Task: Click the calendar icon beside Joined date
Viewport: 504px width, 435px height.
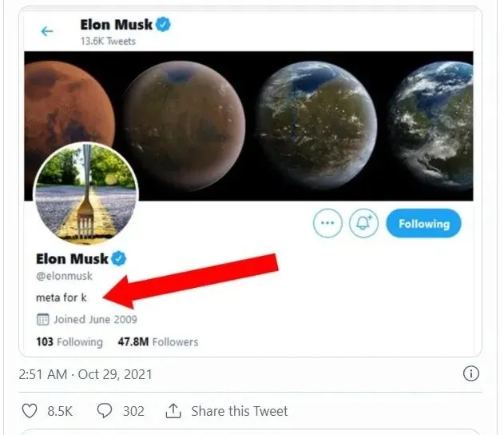Action: [43, 319]
